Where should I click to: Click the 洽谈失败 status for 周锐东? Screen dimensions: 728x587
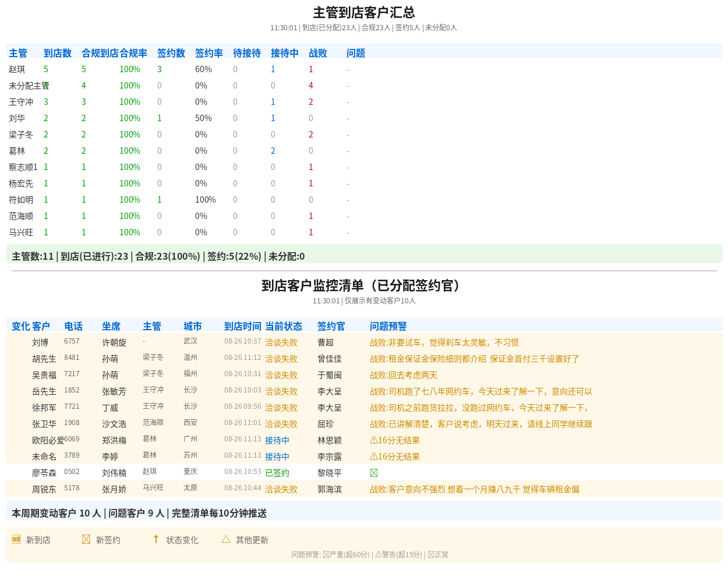(281, 489)
